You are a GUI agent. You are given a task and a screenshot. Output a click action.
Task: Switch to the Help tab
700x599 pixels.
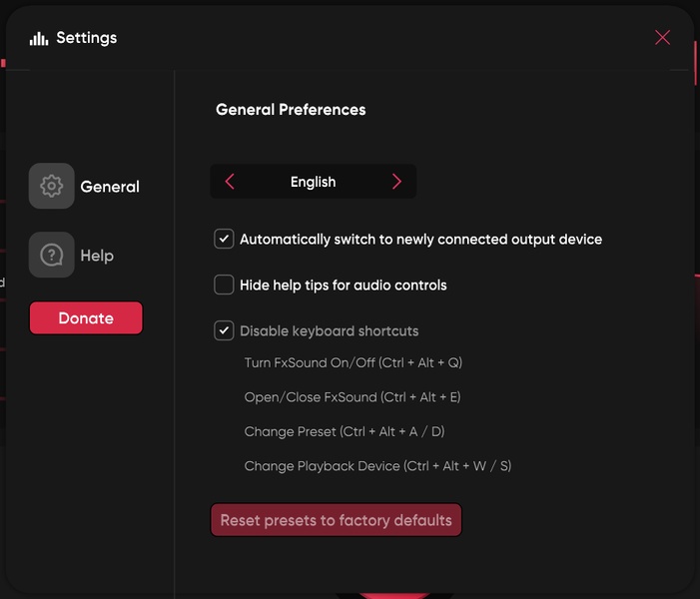point(97,256)
